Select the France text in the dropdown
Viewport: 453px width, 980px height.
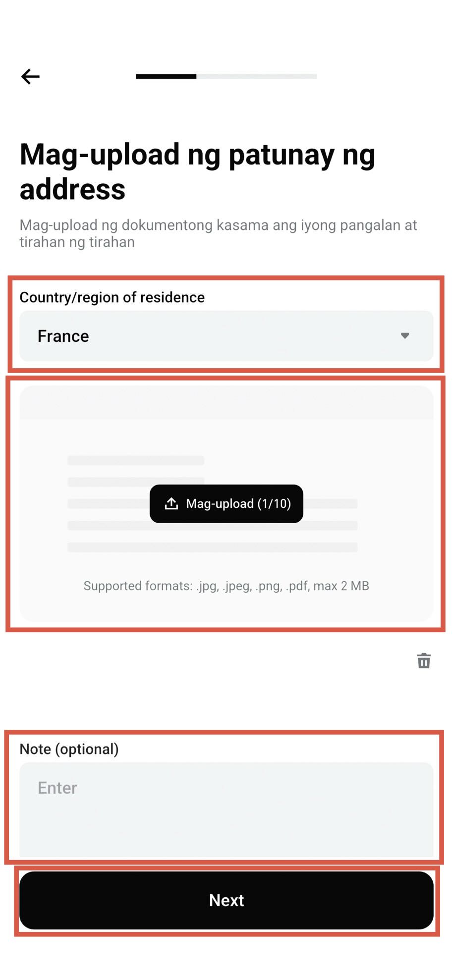[63, 336]
